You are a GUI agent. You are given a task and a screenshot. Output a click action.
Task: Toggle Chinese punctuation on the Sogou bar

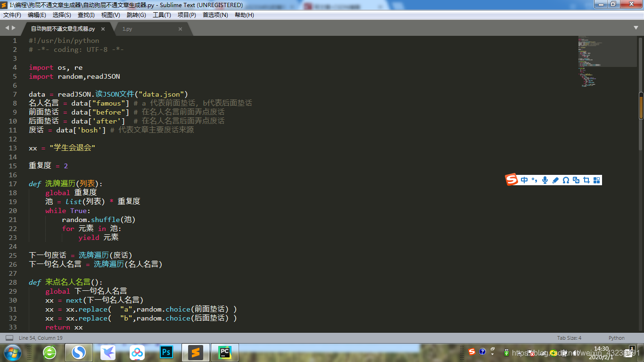[x=534, y=180]
